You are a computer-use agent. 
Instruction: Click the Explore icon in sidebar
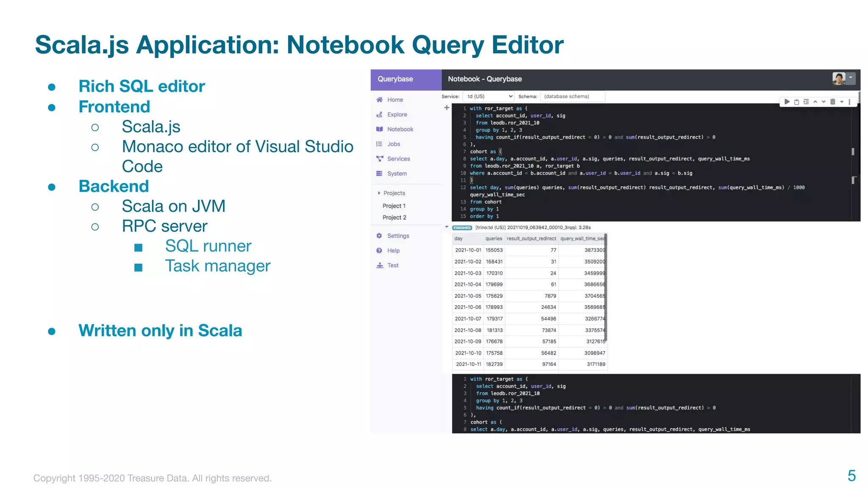pos(379,114)
